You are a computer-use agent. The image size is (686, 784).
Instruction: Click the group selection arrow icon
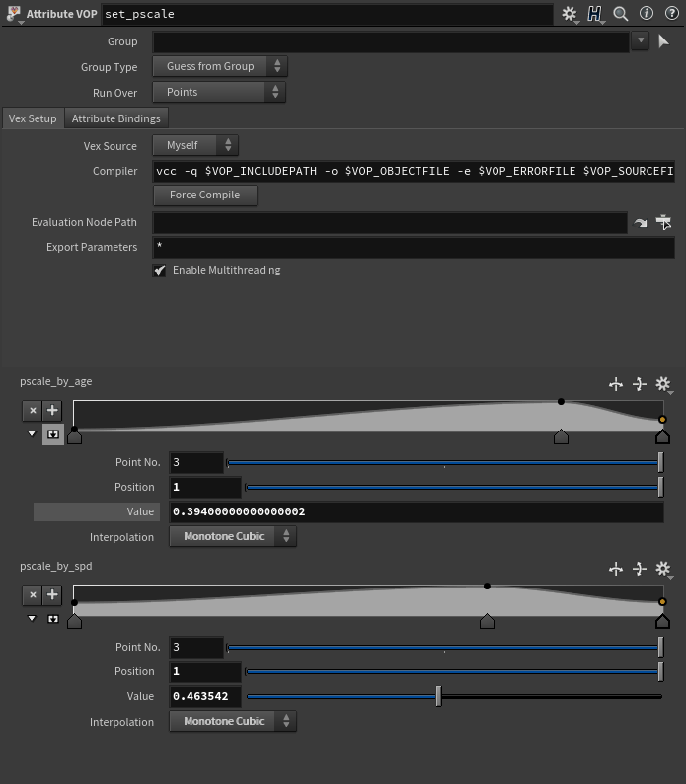pos(663,41)
